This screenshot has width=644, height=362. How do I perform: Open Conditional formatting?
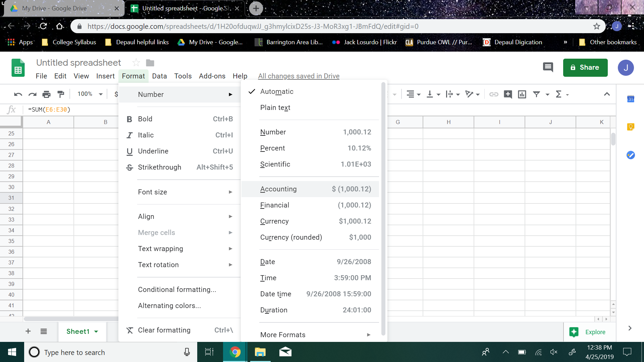click(x=179, y=290)
